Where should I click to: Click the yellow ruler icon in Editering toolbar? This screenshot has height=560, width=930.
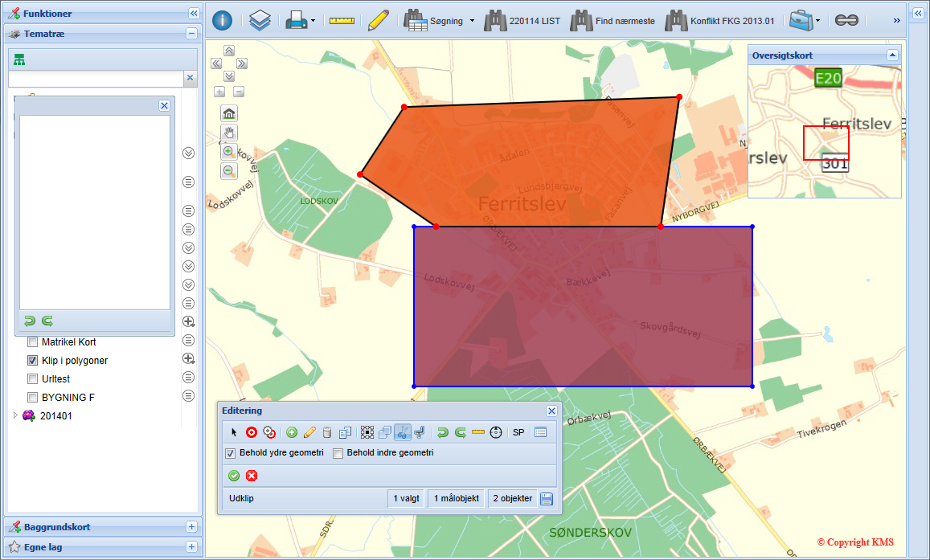(478, 432)
